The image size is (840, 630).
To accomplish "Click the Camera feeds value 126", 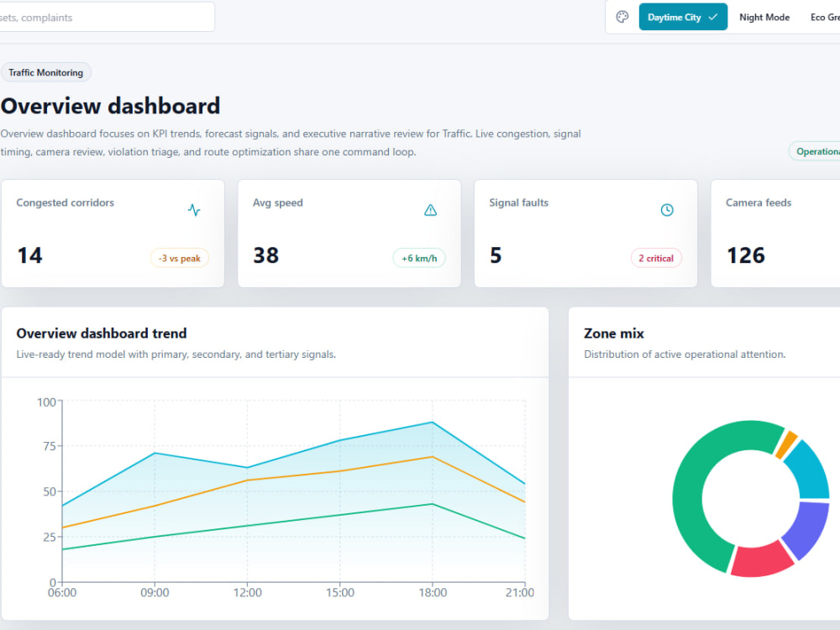I will pyautogui.click(x=746, y=255).
